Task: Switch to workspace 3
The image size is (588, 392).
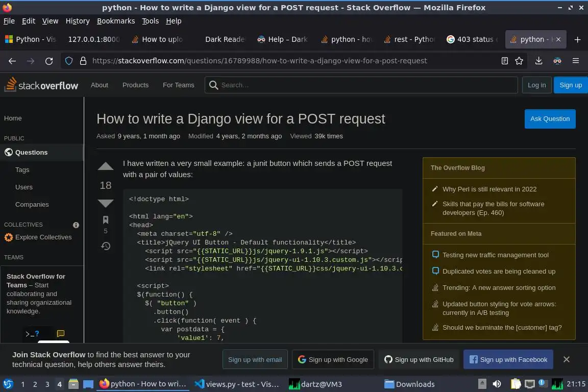Action: coord(47,384)
